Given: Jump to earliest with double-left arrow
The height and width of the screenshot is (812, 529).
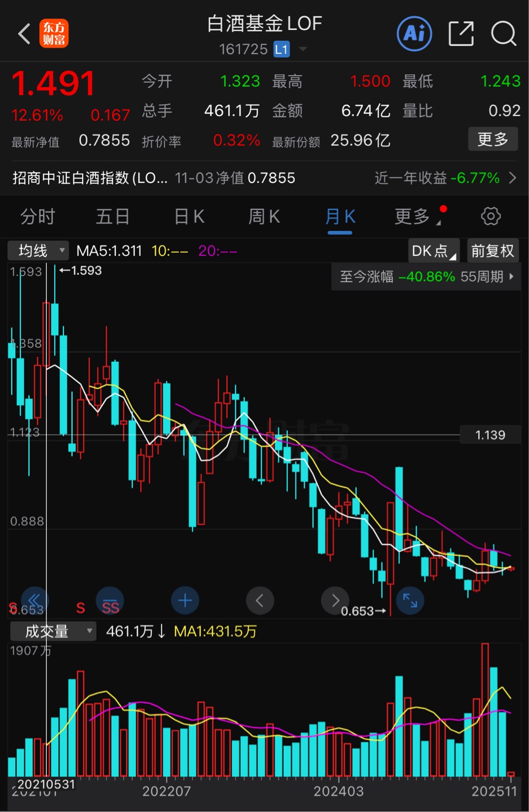Looking at the screenshot, I should [34, 600].
